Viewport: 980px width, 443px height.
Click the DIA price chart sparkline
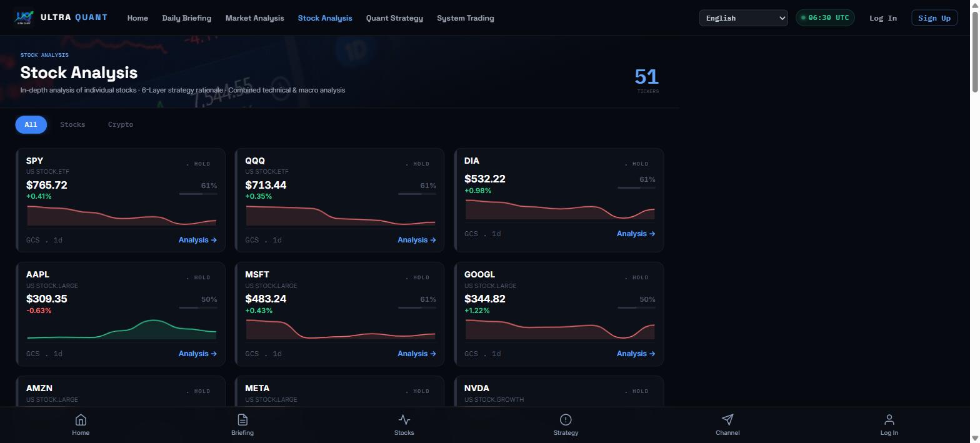click(560, 209)
